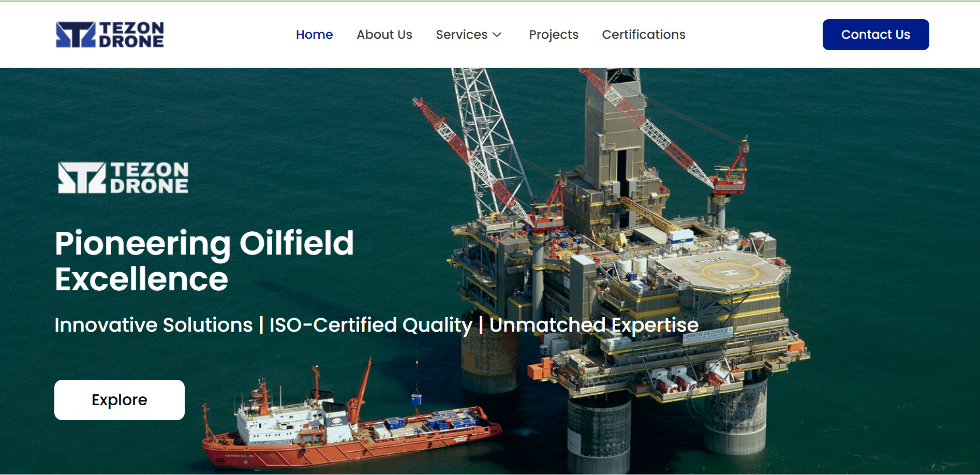
Task: Click the white Tezon Drone hero logo
Action: click(x=123, y=177)
